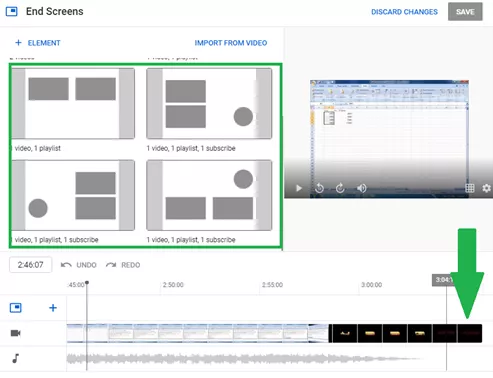Add end screen element with plus icon

pyautogui.click(x=53, y=308)
